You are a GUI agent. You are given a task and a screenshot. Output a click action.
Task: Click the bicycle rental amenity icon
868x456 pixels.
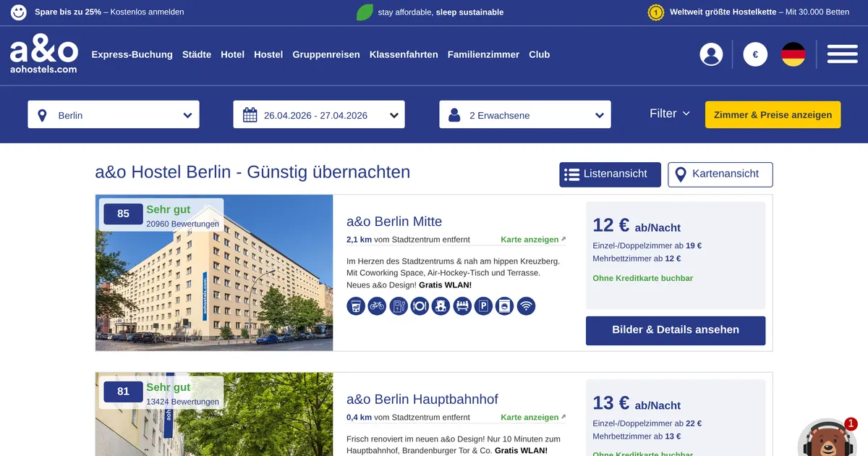[377, 306]
